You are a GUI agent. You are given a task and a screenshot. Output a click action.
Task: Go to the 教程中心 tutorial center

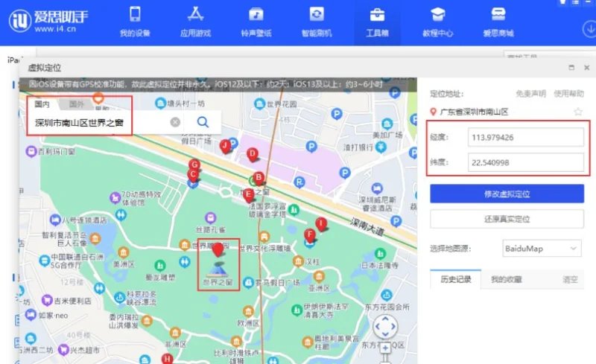point(438,22)
